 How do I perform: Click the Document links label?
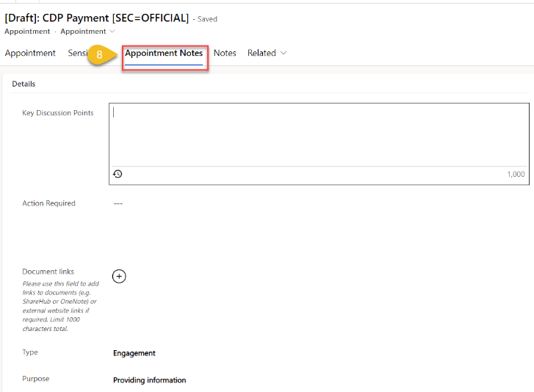coord(48,272)
